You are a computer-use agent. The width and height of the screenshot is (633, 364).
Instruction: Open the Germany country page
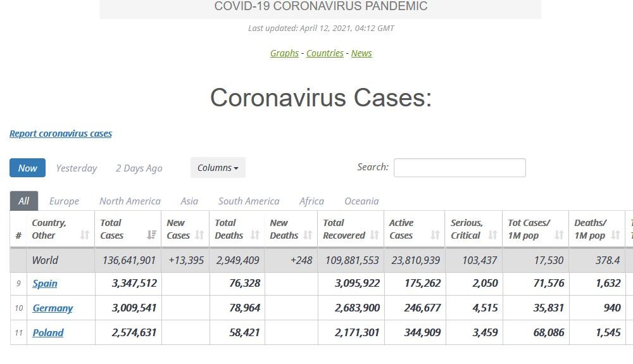tap(53, 308)
